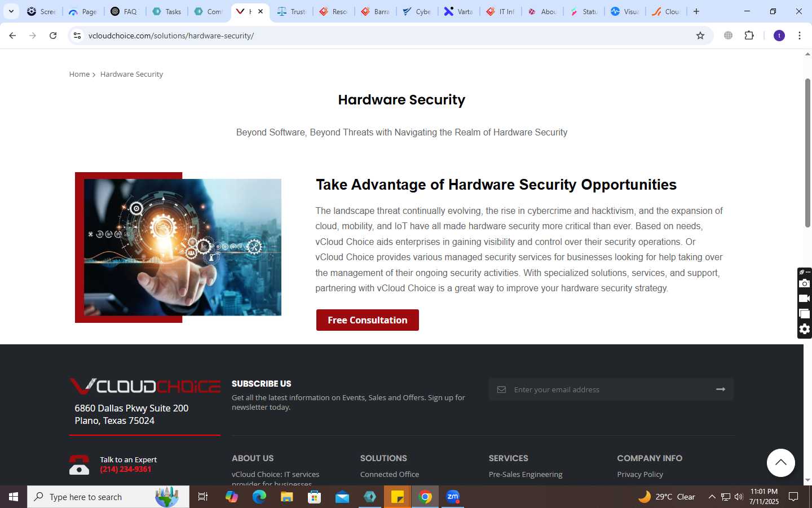
Task: Click the video record icon on side panel
Action: 805,299
